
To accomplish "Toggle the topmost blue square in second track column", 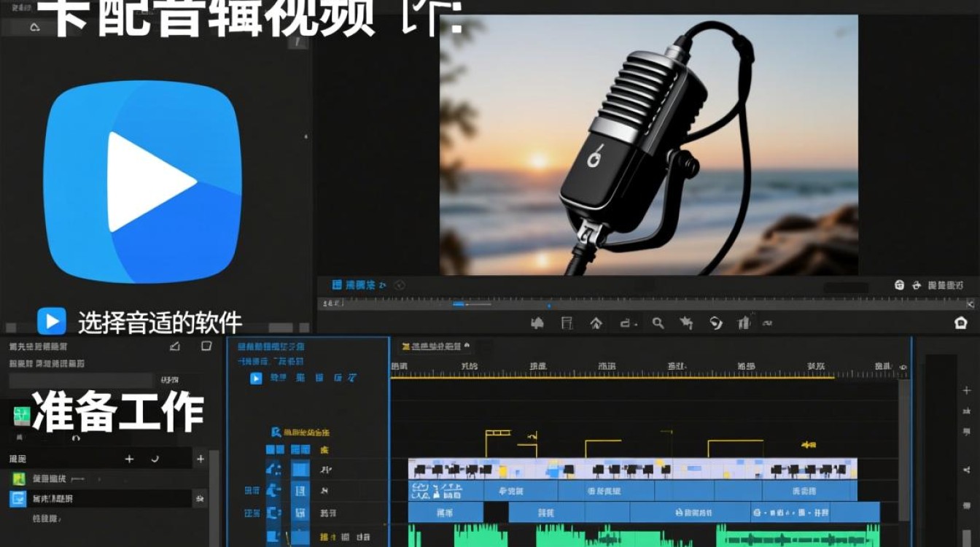I will click(x=300, y=451).
